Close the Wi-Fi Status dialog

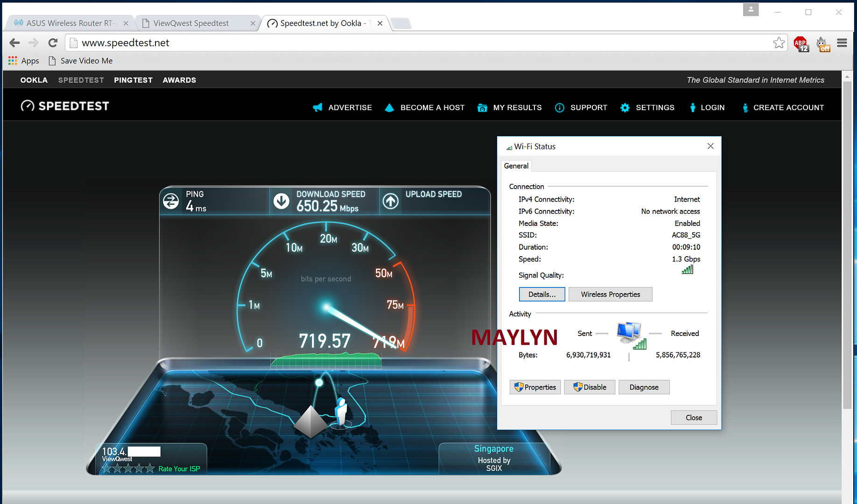[x=710, y=146]
